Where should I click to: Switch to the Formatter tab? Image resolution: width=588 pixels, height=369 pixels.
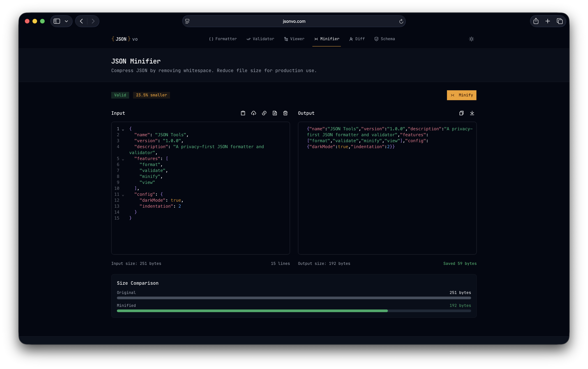(223, 39)
